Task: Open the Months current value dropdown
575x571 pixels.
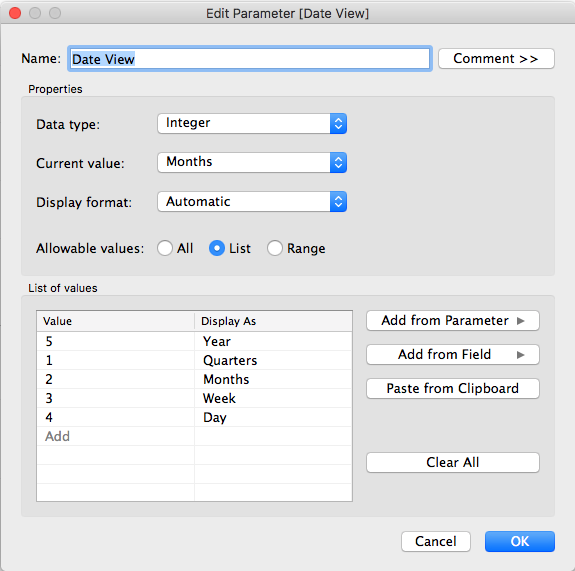Action: coord(252,162)
